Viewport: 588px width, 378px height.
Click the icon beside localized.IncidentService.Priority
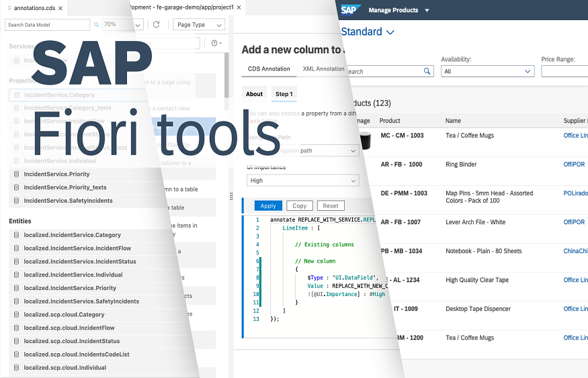click(17, 288)
